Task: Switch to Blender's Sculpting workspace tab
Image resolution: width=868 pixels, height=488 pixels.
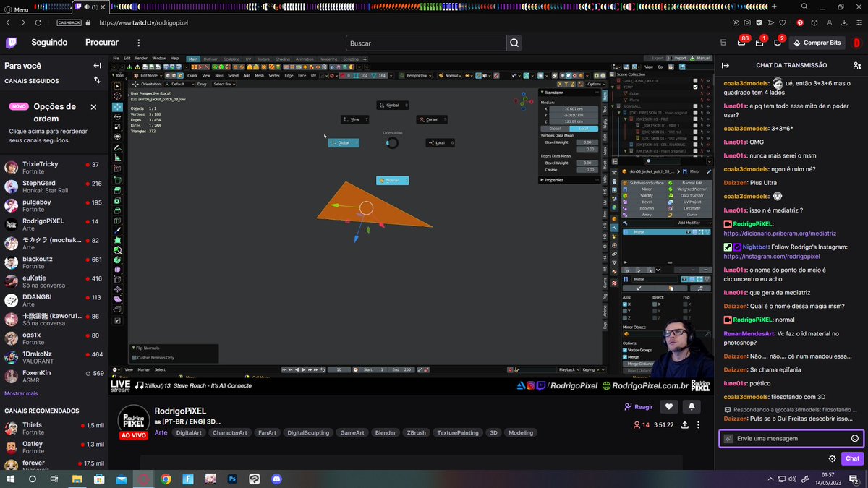Action: 231,59
